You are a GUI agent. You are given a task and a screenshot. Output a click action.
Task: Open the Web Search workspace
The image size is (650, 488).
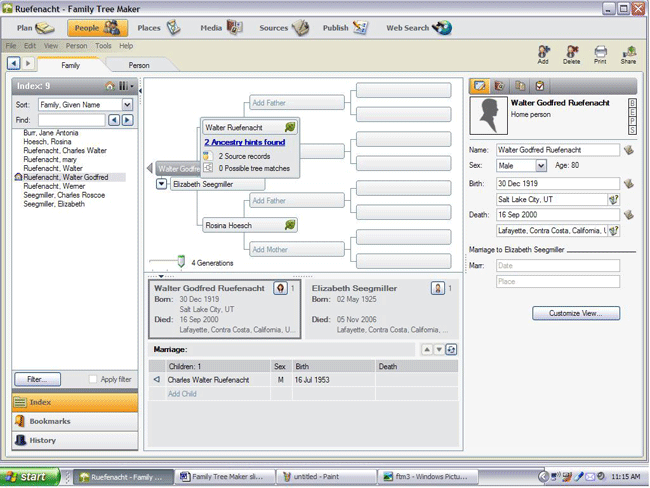click(x=419, y=28)
